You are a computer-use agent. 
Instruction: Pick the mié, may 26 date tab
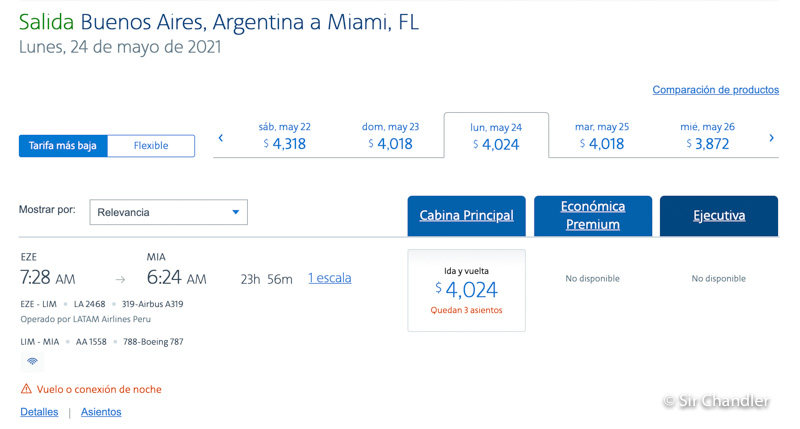tap(708, 136)
